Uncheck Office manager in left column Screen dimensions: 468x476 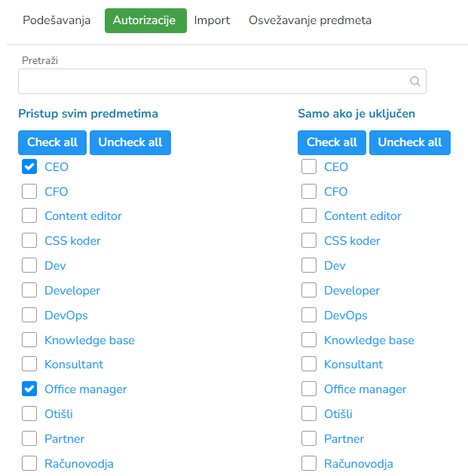(29, 389)
